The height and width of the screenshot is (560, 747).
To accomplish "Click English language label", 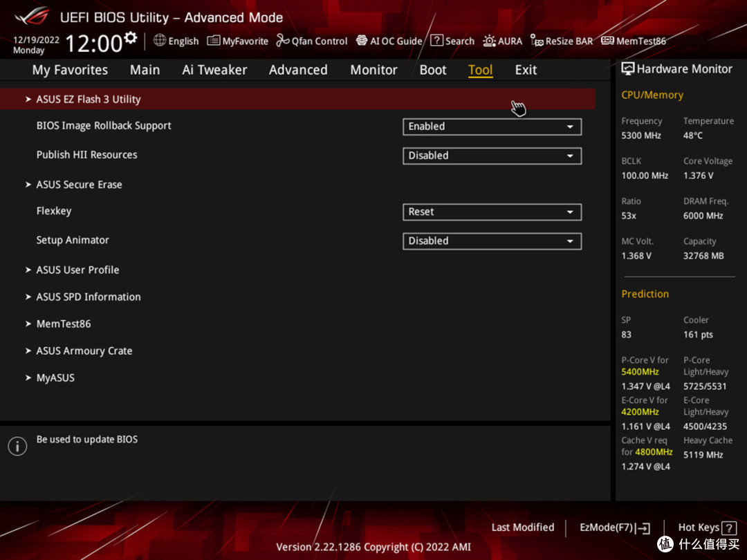I will [x=183, y=41].
